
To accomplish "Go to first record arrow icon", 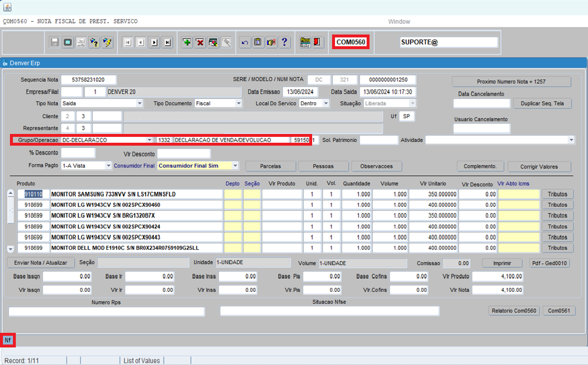I will (x=128, y=42).
